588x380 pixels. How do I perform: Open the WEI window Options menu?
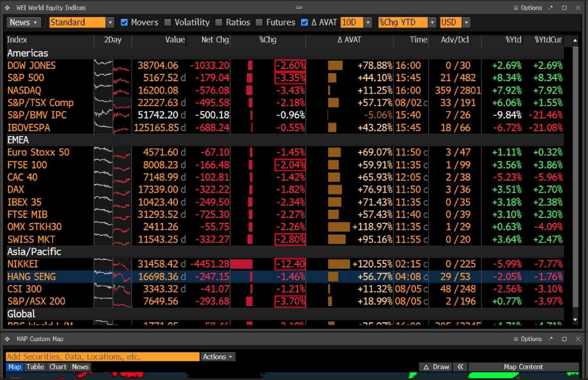527,8
